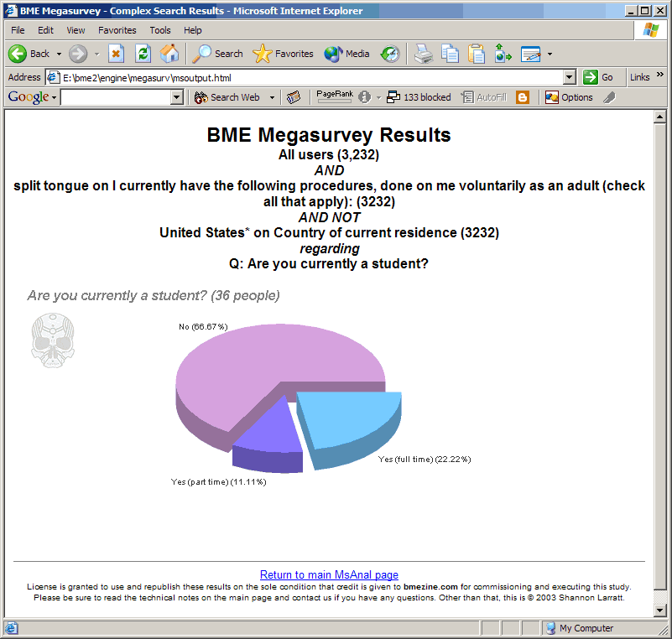This screenshot has width=672, height=639.
Task: Open the Tools menu
Action: 160,30
